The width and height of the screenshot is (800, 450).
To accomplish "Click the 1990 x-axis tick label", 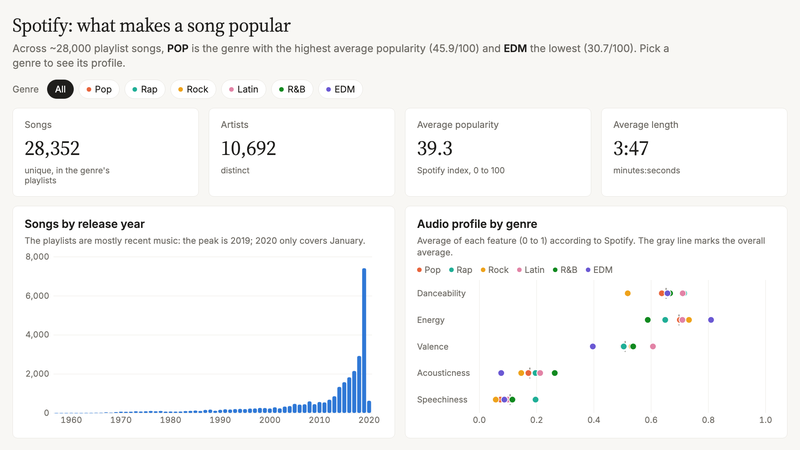I will pyautogui.click(x=220, y=420).
